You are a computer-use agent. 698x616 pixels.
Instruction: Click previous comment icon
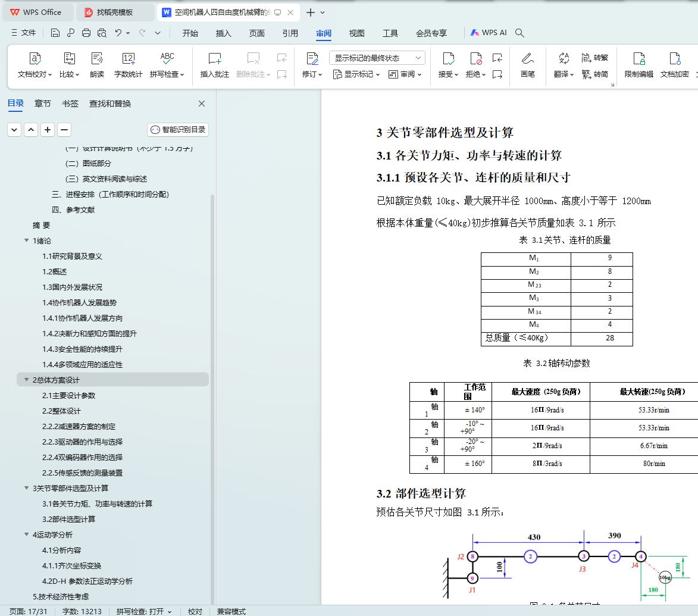click(x=282, y=58)
